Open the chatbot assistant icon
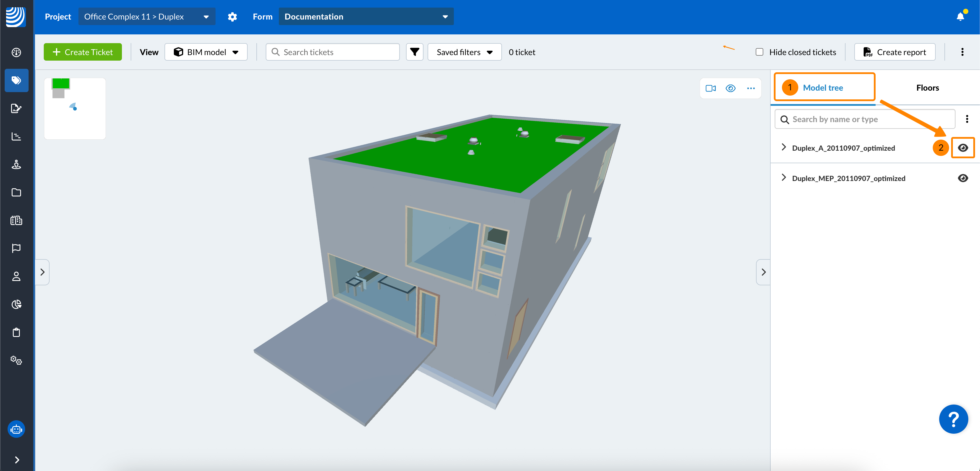The width and height of the screenshot is (980, 471). 16,429
